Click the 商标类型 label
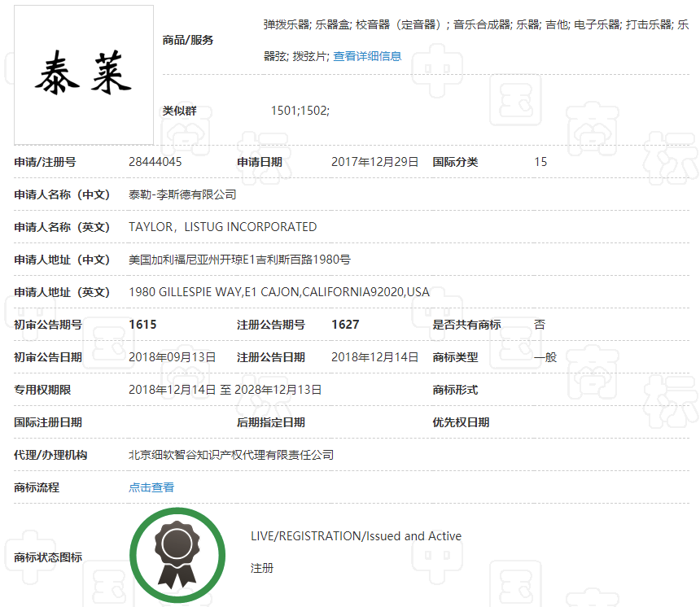 [x=455, y=357]
